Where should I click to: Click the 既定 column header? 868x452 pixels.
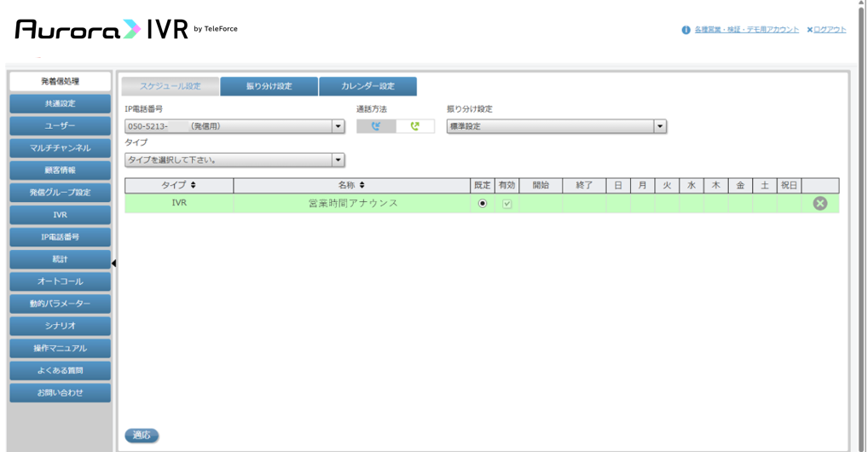click(482, 185)
